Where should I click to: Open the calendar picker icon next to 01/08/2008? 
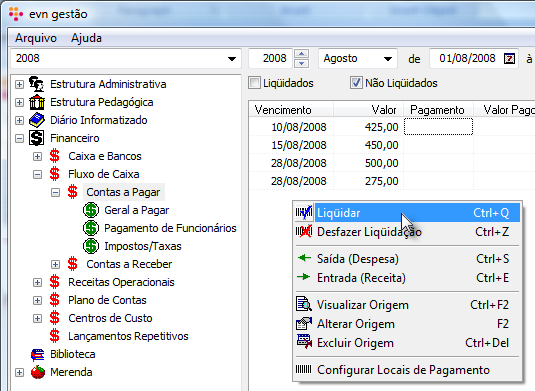pyautogui.click(x=509, y=58)
